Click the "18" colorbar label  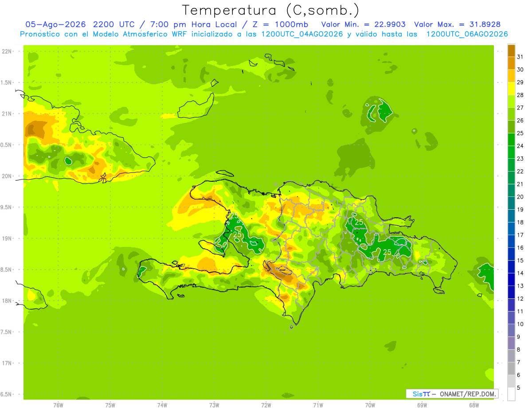pyautogui.click(x=520, y=222)
